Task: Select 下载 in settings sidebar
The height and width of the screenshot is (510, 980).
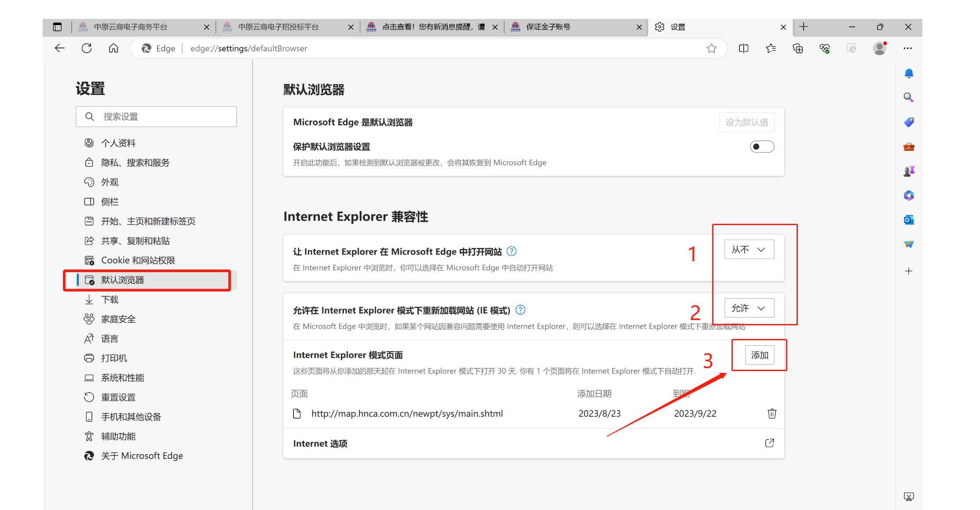Action: coord(110,299)
